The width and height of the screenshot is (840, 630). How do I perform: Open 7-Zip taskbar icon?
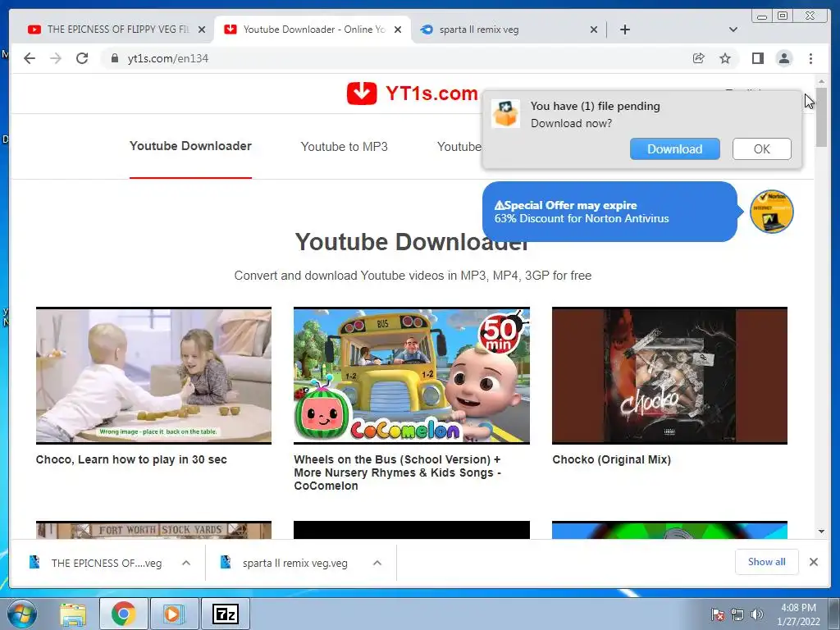(225, 614)
